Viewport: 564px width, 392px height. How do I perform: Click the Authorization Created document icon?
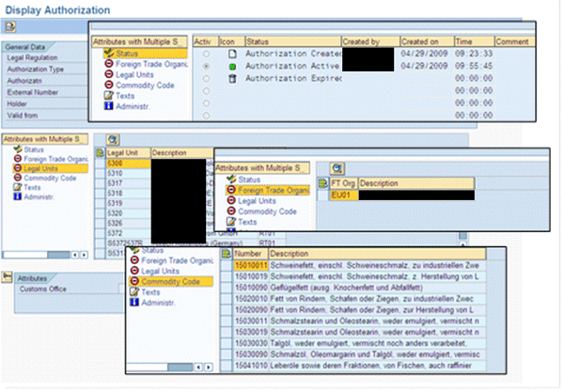click(229, 55)
